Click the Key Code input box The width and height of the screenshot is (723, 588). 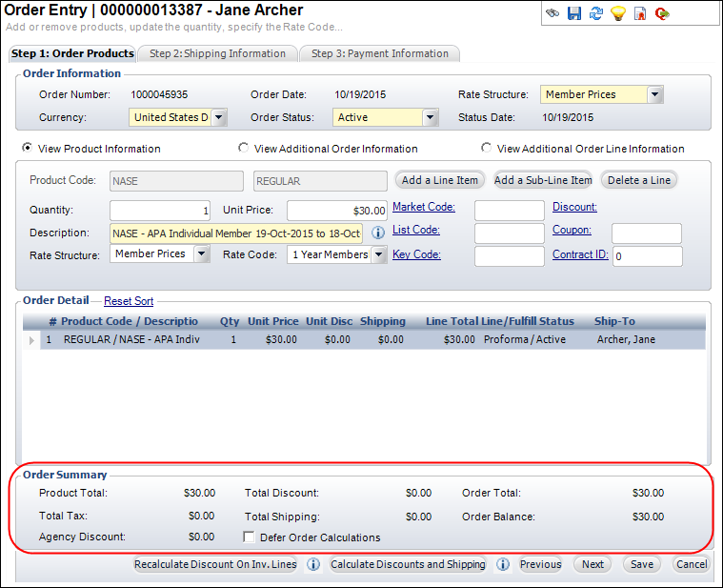coord(510,256)
